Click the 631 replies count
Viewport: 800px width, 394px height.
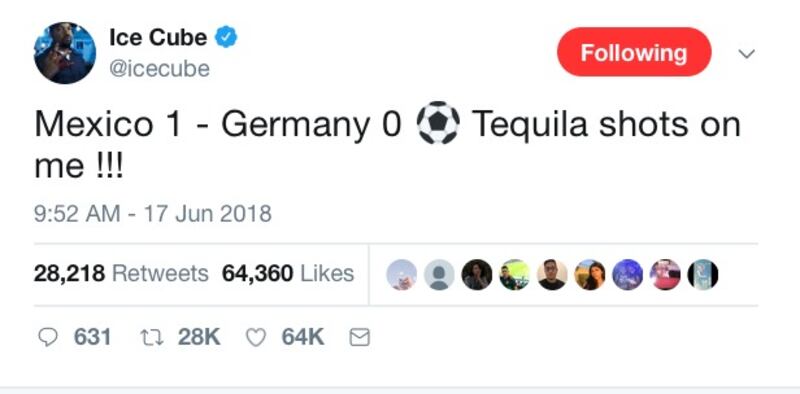click(x=92, y=337)
